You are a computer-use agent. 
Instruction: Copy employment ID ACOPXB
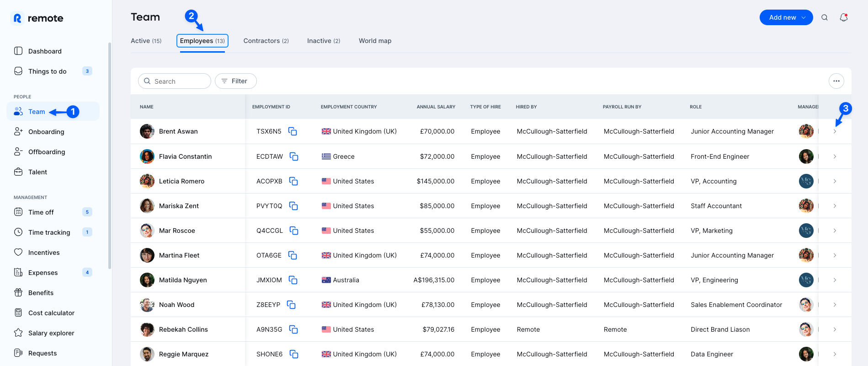(x=293, y=181)
